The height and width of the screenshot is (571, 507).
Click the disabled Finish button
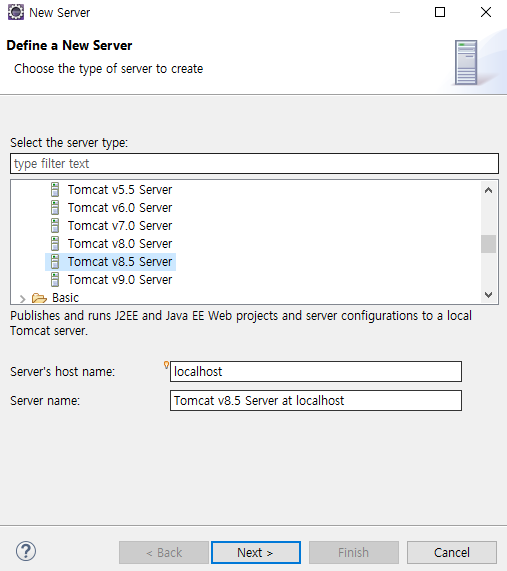(x=354, y=552)
